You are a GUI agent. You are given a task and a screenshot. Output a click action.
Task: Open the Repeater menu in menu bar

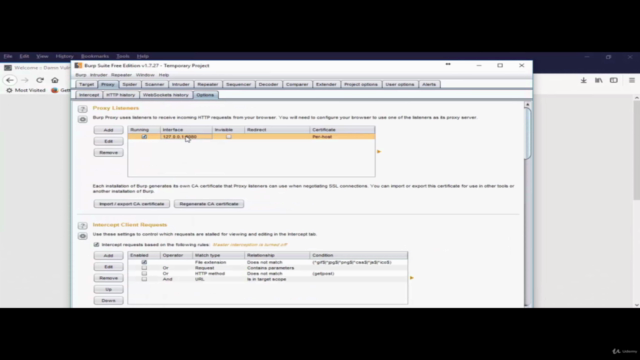tap(121, 75)
